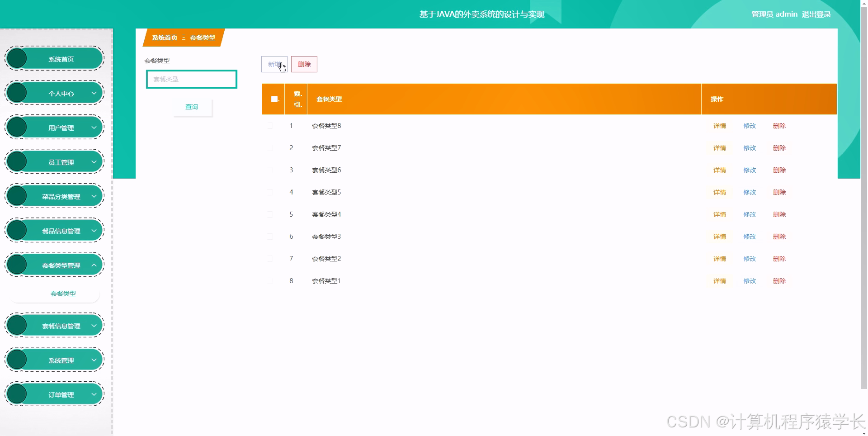Click the dark circle icon beside 员工管理
This screenshot has width=868, height=436.
17,161
